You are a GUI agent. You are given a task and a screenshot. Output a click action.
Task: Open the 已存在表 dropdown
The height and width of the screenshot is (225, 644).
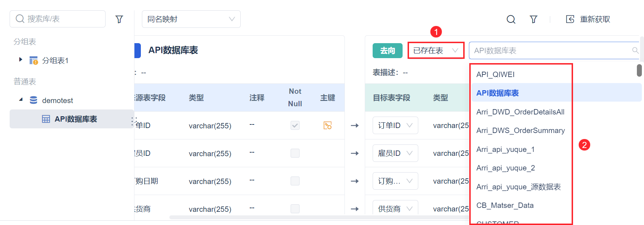(435, 51)
